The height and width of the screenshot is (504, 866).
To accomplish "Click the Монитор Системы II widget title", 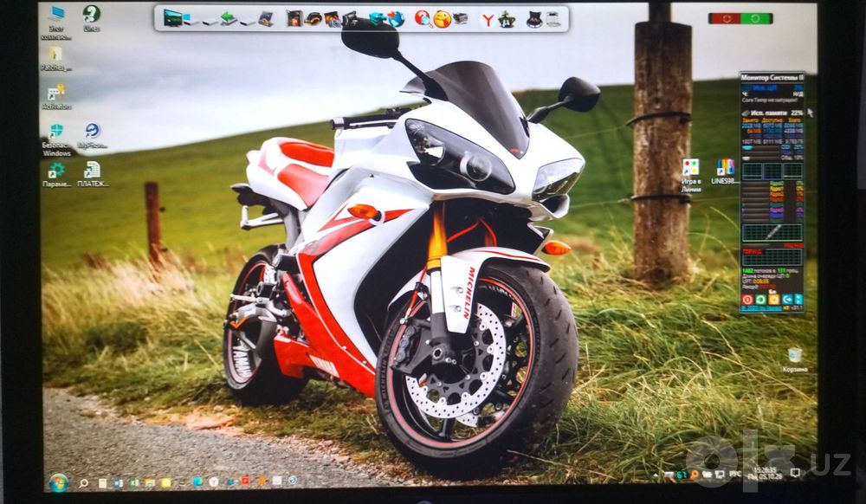I will point(772,78).
